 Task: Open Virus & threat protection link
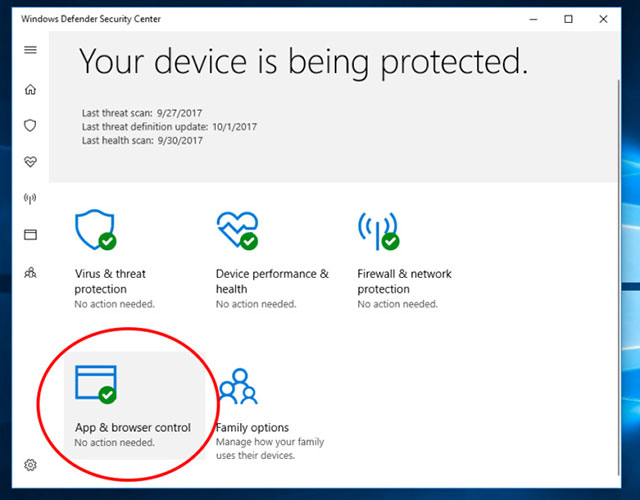110,281
